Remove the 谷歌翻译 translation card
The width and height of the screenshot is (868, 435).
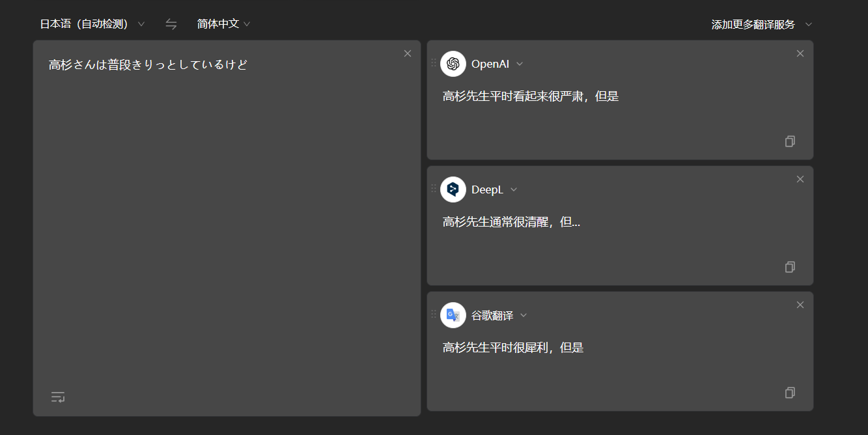pyautogui.click(x=800, y=305)
